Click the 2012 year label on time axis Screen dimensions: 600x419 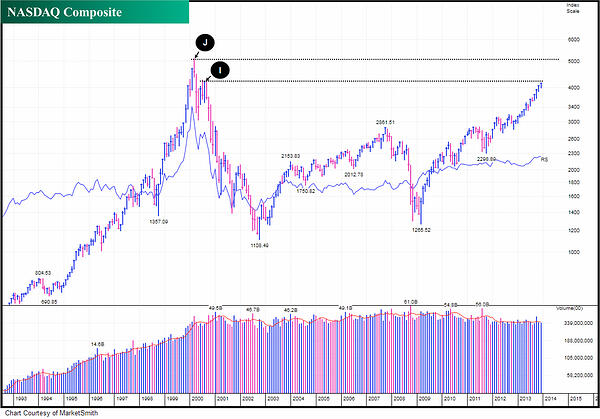[500, 399]
